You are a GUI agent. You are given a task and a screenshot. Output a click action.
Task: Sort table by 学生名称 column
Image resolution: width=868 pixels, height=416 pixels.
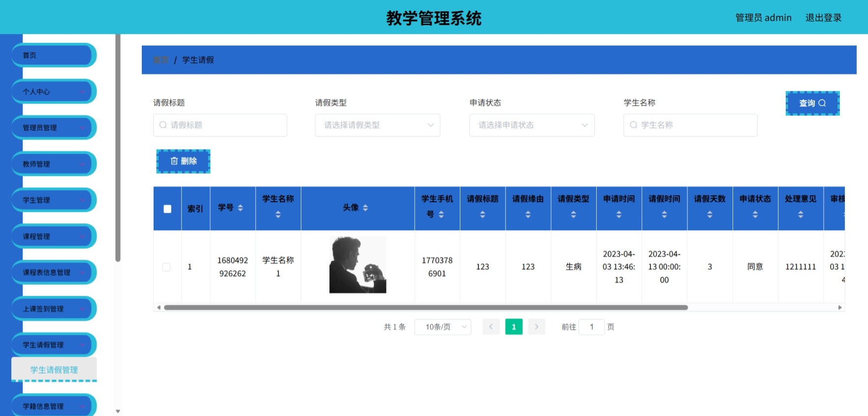278,214
